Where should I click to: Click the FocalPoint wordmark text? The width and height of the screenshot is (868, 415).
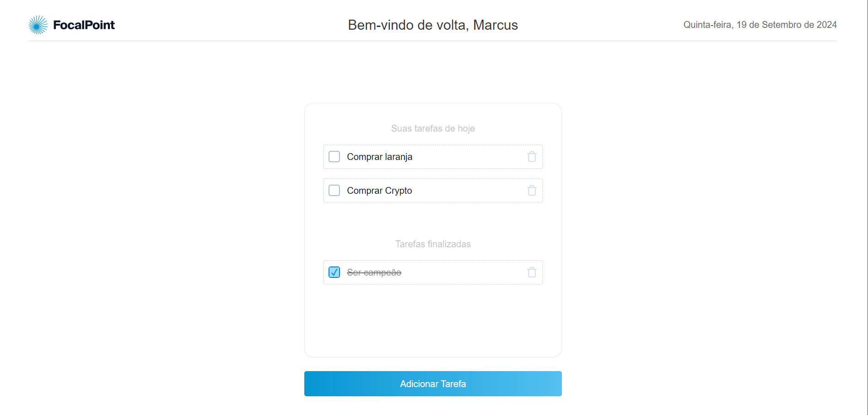(x=84, y=25)
